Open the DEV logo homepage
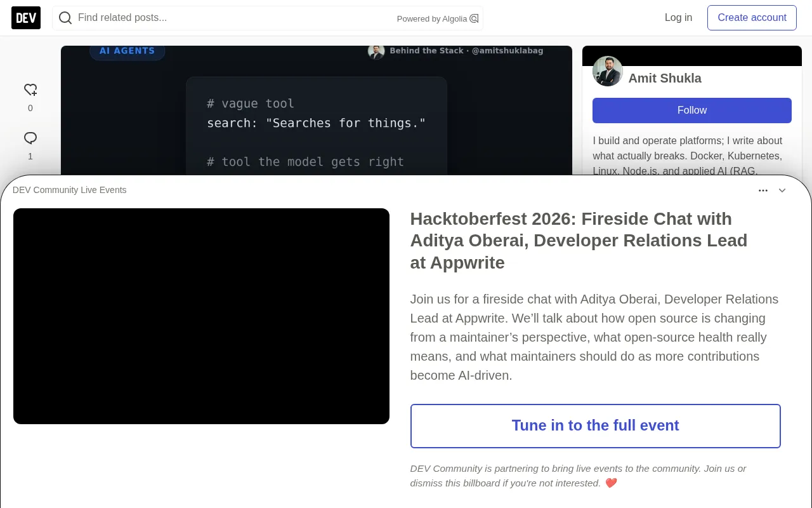This screenshot has width=812, height=508. click(x=26, y=18)
